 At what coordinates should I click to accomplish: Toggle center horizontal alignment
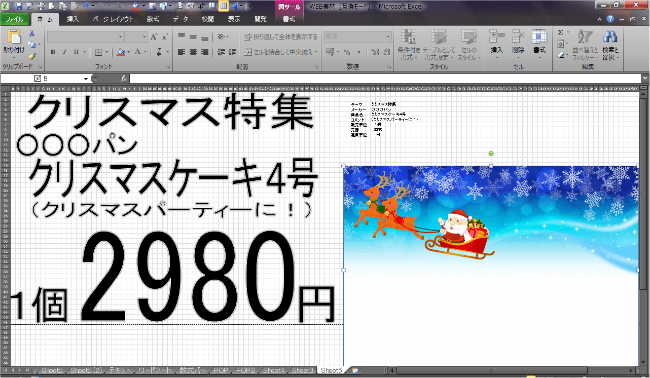(193, 52)
